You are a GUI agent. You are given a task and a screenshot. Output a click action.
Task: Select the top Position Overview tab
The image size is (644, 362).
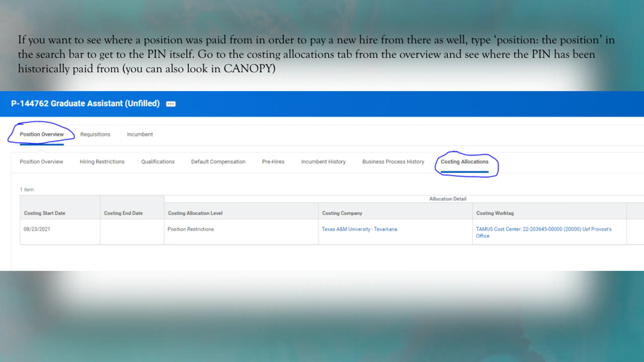[42, 134]
